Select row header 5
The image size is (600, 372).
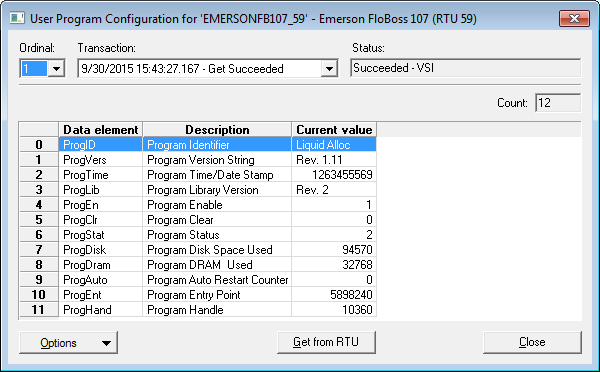click(x=39, y=220)
